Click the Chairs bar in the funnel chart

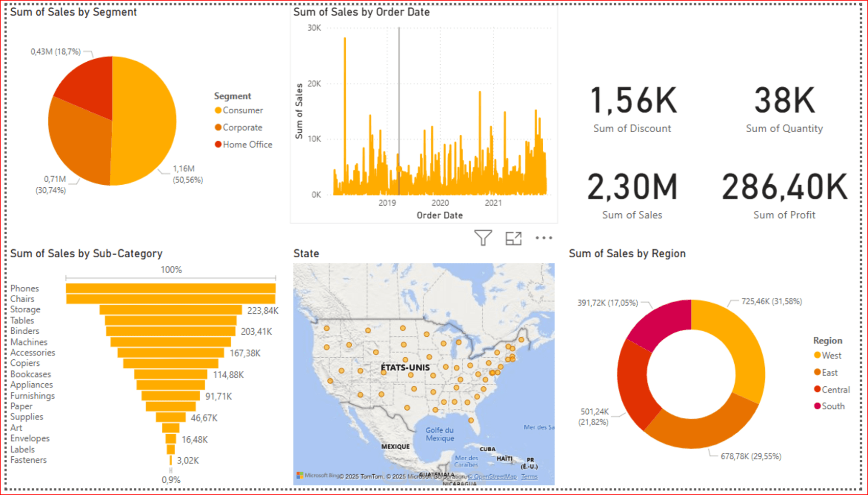pos(171,299)
